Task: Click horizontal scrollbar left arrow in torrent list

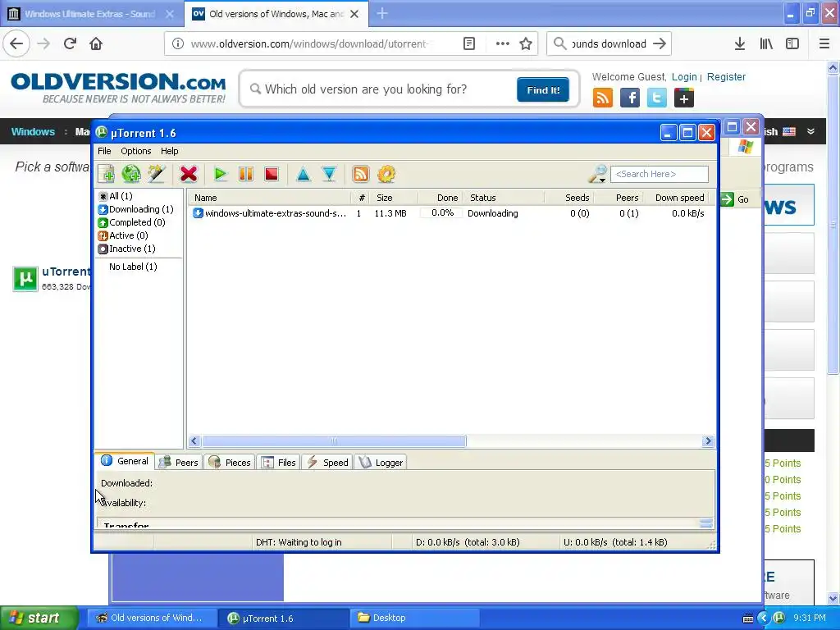Action: 194,441
